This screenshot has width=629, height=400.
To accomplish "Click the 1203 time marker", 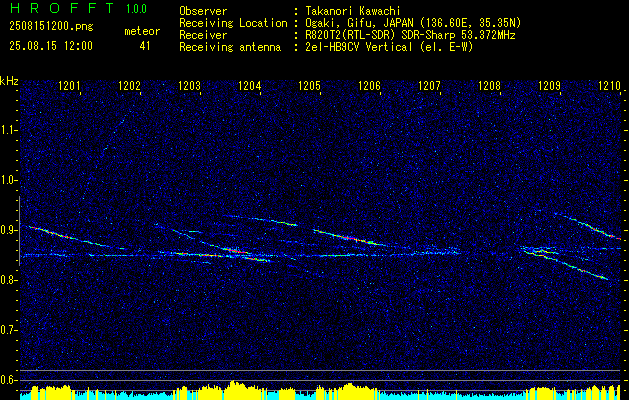I will click(x=189, y=85).
